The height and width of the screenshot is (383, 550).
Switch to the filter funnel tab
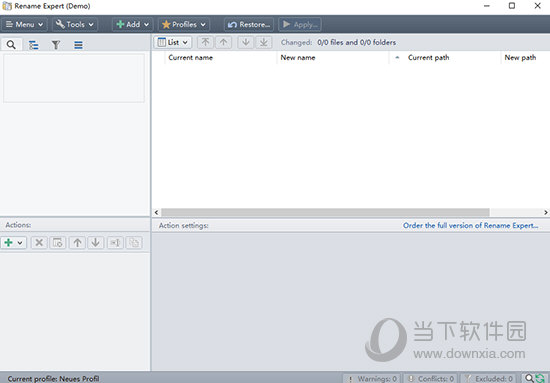[56, 45]
